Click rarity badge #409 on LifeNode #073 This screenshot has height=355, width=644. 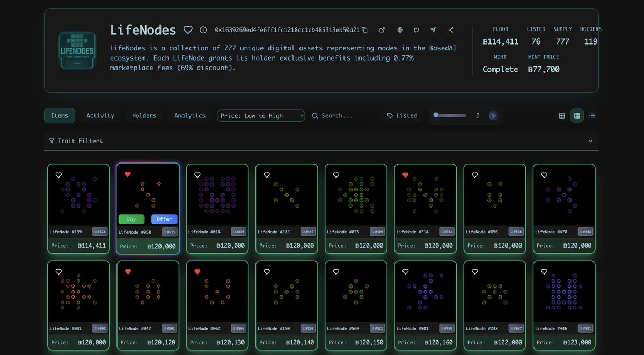(x=378, y=232)
